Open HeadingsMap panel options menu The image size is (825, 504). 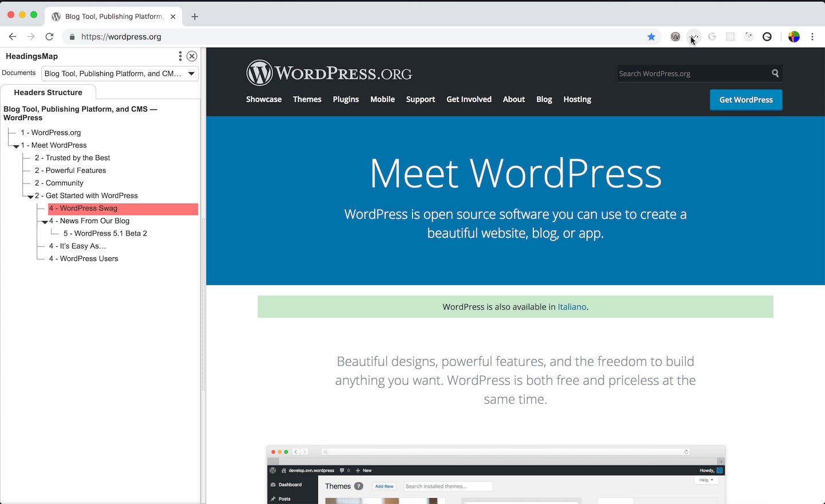tap(180, 56)
